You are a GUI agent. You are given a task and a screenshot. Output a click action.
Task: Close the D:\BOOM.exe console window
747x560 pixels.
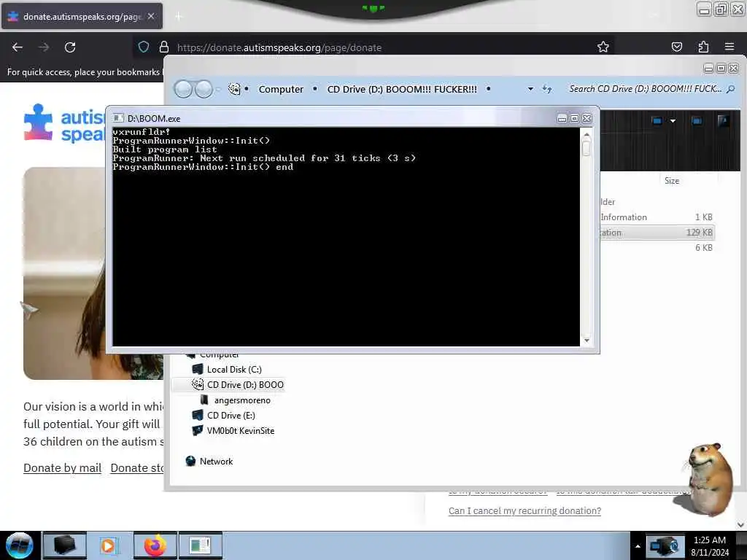click(587, 119)
